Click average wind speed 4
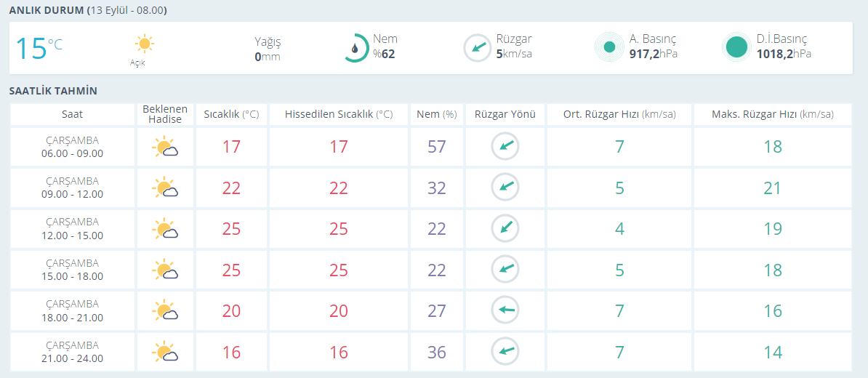Image resolution: width=868 pixels, height=378 pixels. (x=619, y=229)
